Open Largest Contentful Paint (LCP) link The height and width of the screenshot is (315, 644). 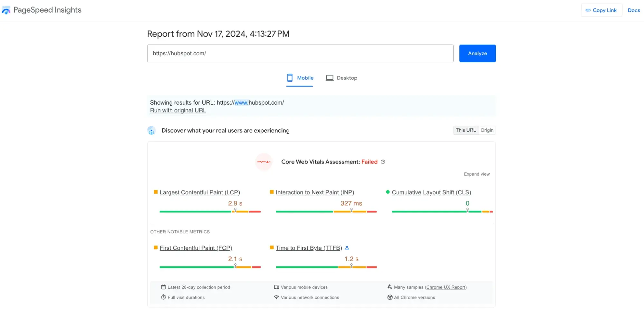point(200,192)
